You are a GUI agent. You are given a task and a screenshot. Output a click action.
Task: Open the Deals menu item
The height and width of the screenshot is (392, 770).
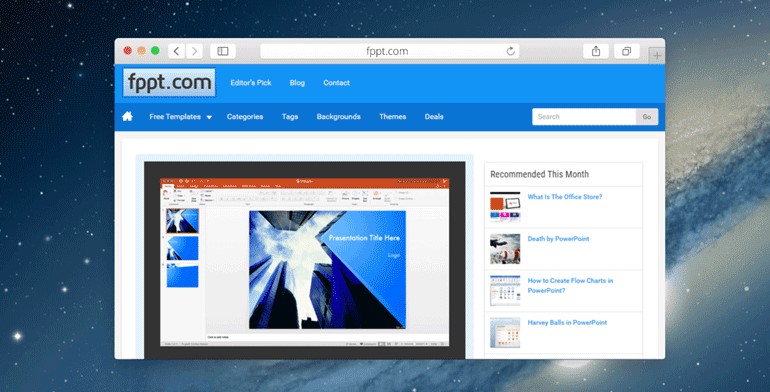[x=434, y=116]
